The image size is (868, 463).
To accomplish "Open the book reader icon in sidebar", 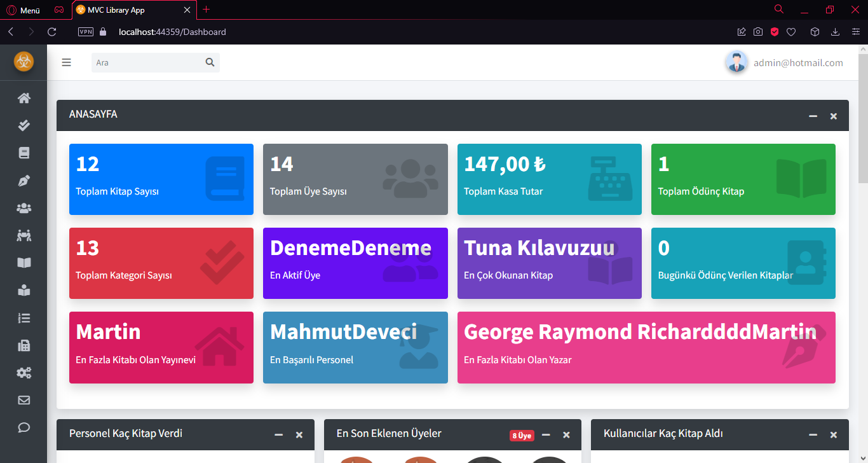I will (x=24, y=291).
